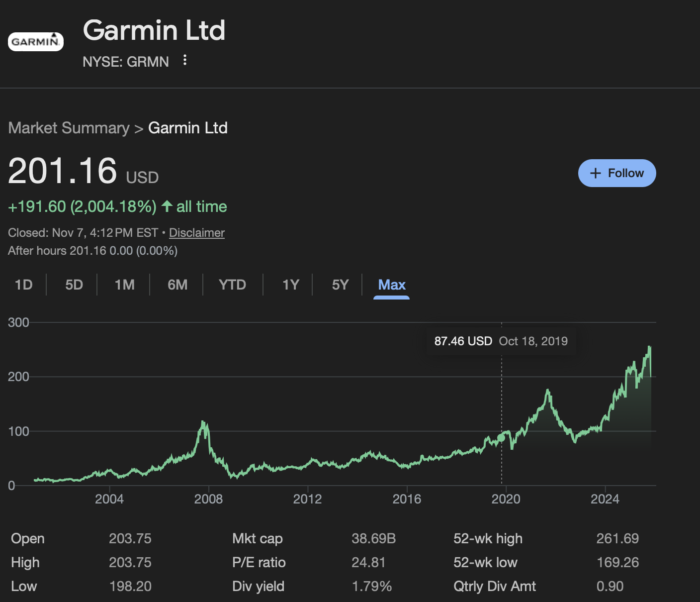Click the Follow button
The height and width of the screenshot is (602, 700).
(616, 173)
